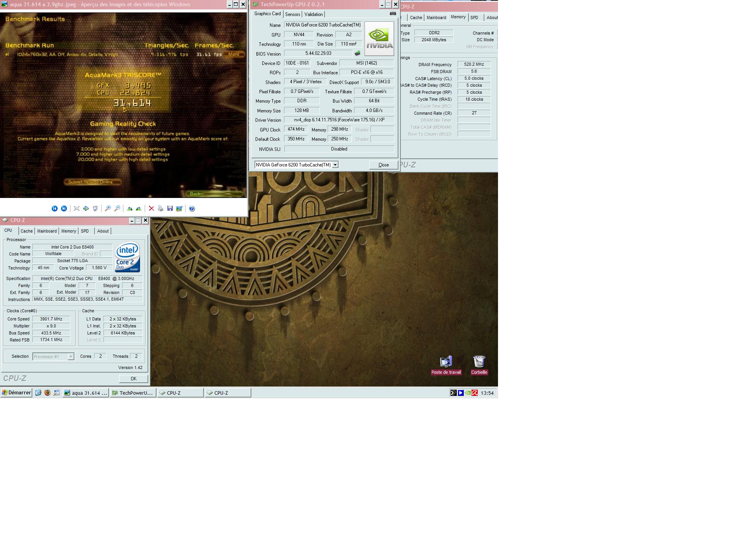
Task: Click the GPU-Z screenshot camera icon
Action: click(x=393, y=14)
